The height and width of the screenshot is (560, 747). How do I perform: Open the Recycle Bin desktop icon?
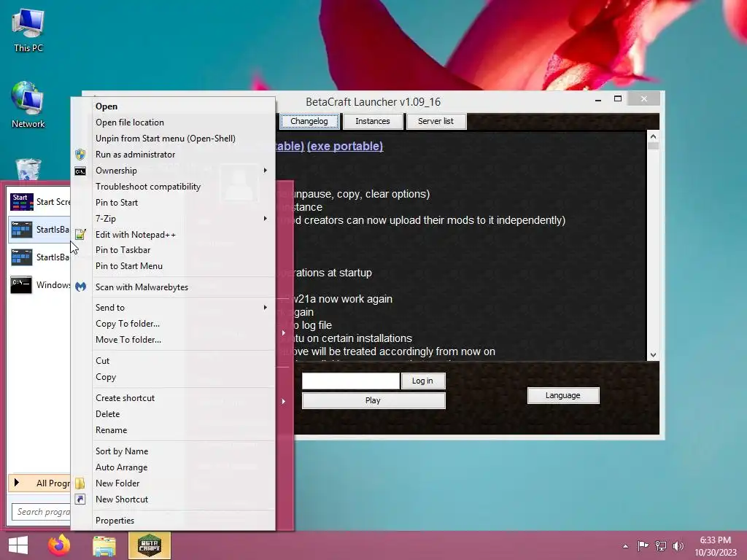pos(28,169)
